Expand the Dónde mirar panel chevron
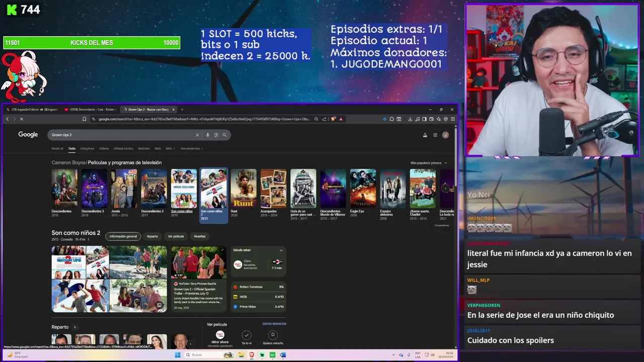 point(281,250)
